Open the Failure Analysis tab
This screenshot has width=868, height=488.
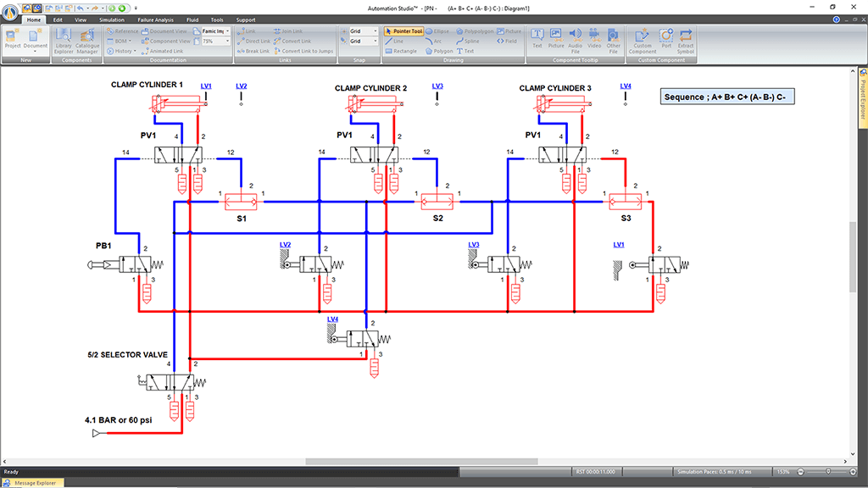coord(158,19)
